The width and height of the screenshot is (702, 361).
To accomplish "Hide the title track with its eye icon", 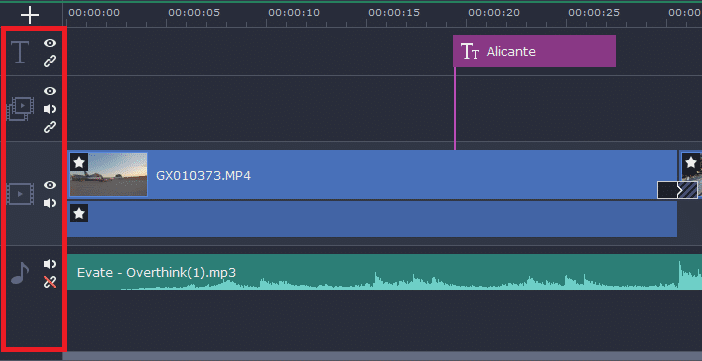I will click(x=50, y=43).
